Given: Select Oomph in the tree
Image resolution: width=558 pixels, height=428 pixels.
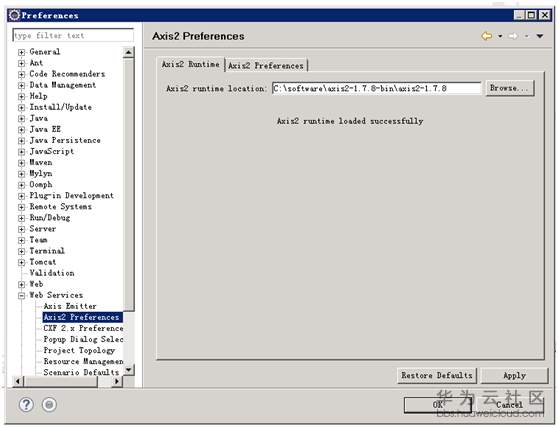Looking at the screenshot, I should point(41,184).
